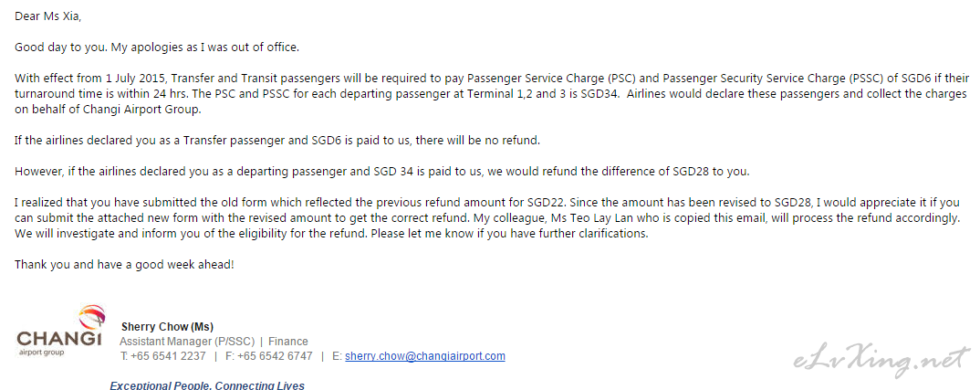Click the sender name Sherry Chow (Ms)

click(x=167, y=327)
